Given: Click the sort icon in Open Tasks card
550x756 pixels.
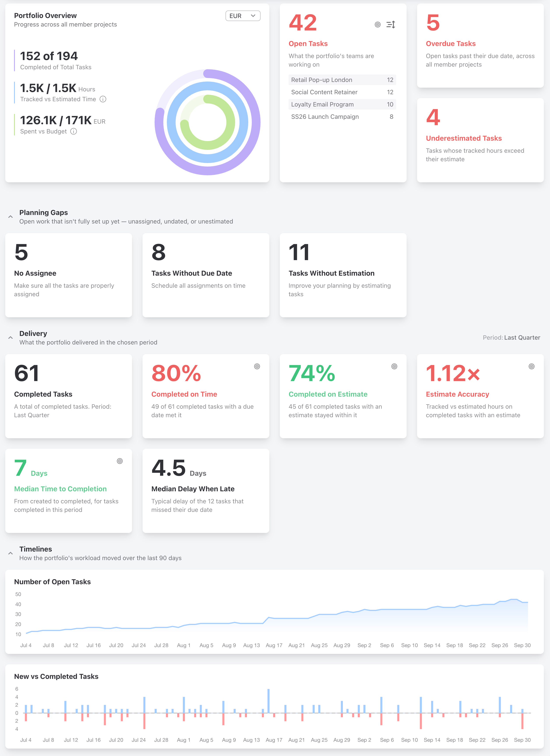Looking at the screenshot, I should 391,24.
